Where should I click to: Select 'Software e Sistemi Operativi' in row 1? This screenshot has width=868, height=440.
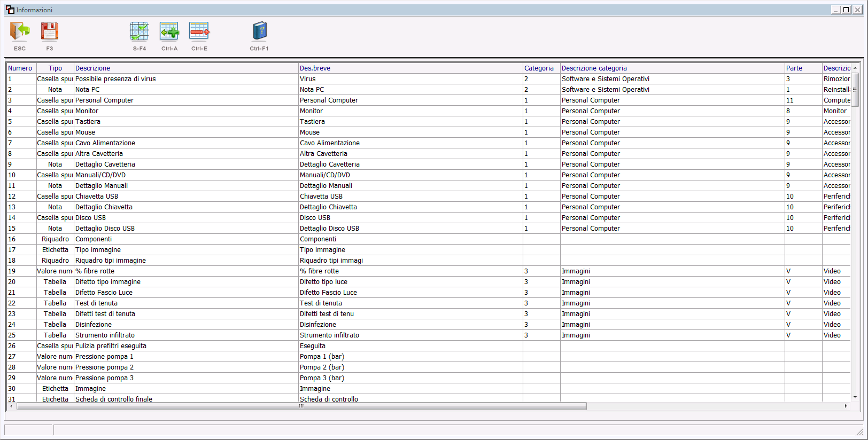click(672, 79)
